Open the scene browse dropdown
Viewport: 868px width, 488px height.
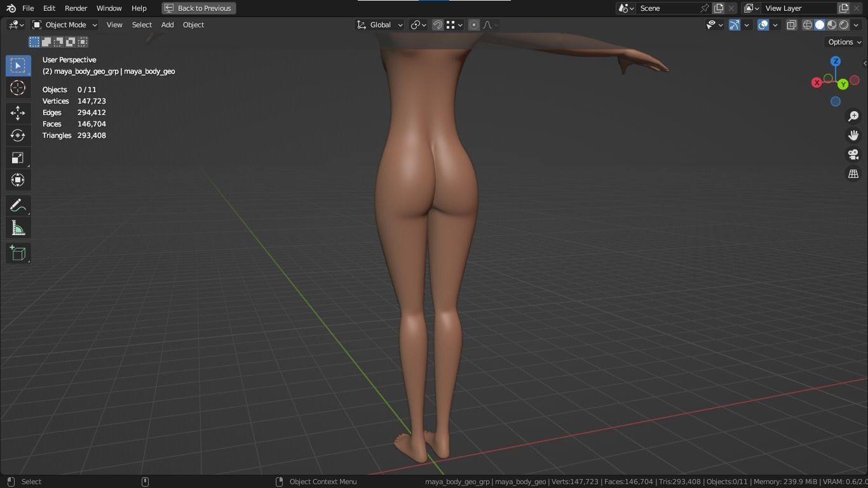coord(627,8)
